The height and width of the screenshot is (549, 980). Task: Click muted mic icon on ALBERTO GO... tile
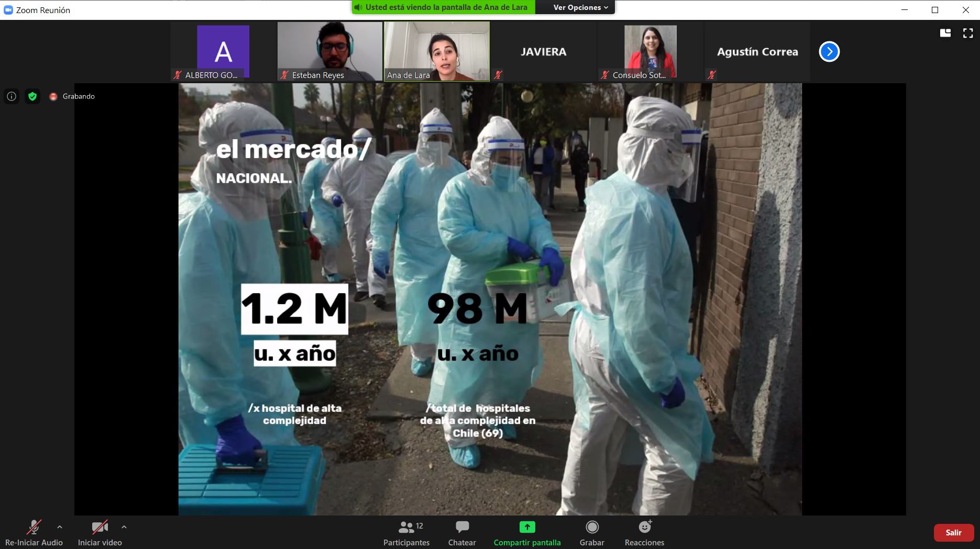click(x=178, y=75)
